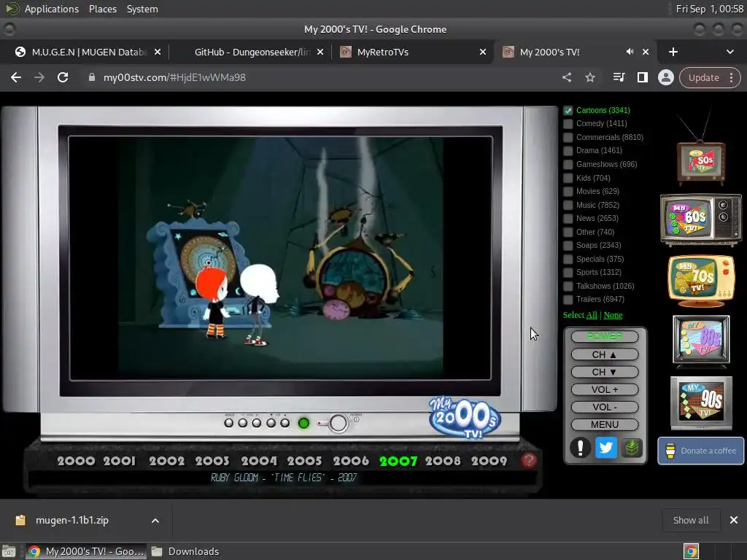Open the System menu
The width and height of the screenshot is (747, 560).
142,9
